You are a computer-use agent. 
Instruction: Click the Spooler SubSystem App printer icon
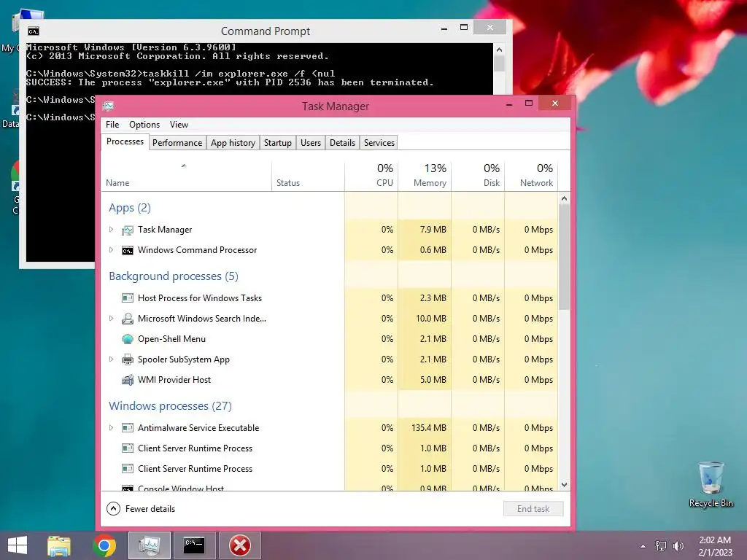(x=127, y=359)
